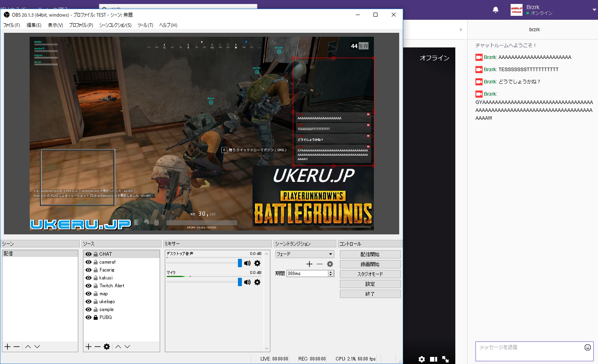Image resolution: width=598 pixels, height=364 pixels.
Task: Open the fade transition dropdown
Action: click(305, 254)
